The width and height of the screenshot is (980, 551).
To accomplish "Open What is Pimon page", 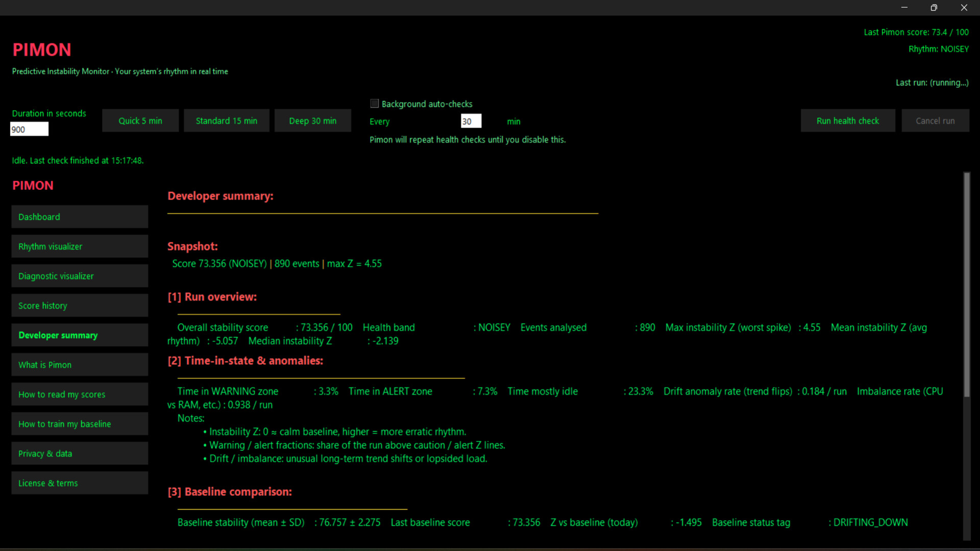I will tap(80, 365).
